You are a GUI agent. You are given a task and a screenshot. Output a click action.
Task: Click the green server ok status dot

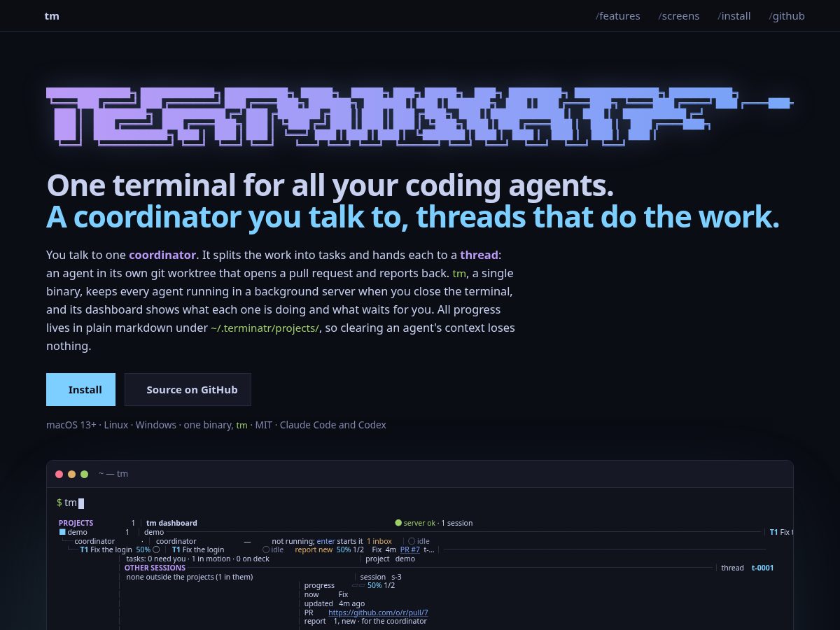coord(398,523)
